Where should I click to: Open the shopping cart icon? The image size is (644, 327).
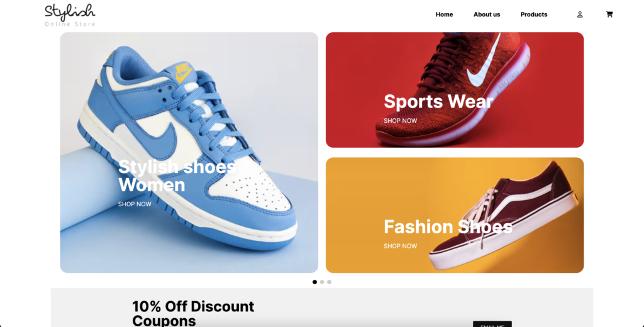tap(609, 14)
